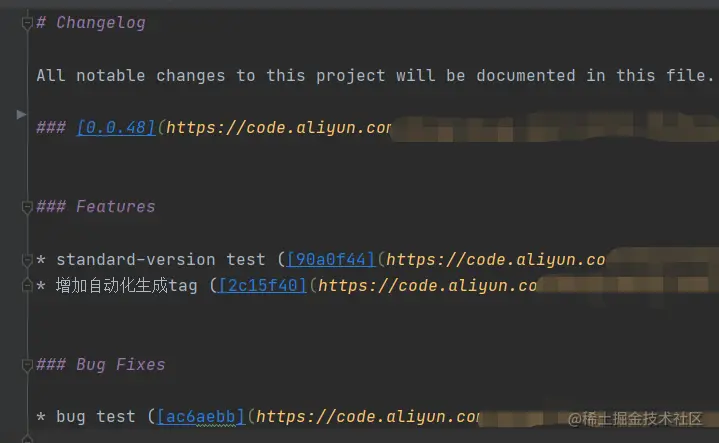Collapse the '### Bug Fixes' section fold marker
This screenshot has width=719, height=443.
(x=27, y=365)
